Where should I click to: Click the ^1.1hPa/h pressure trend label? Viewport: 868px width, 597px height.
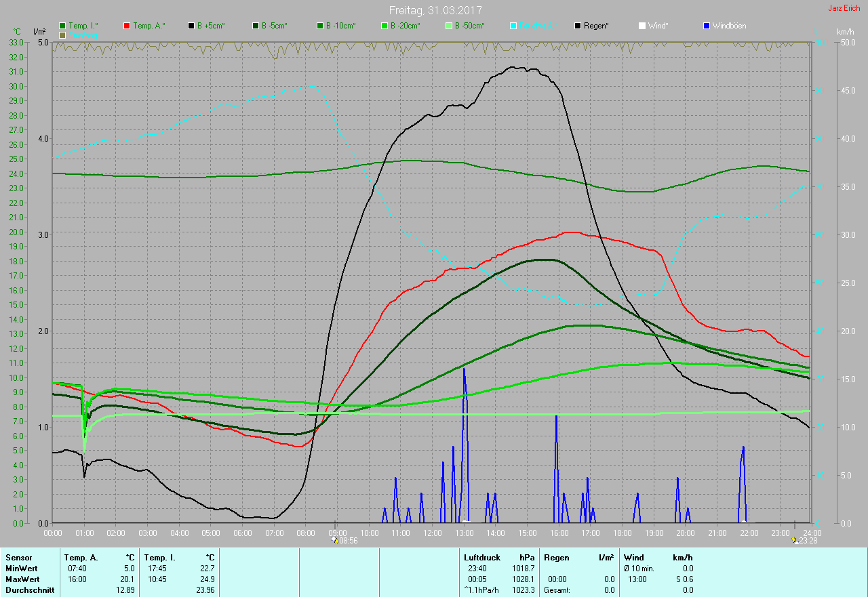tap(481, 590)
